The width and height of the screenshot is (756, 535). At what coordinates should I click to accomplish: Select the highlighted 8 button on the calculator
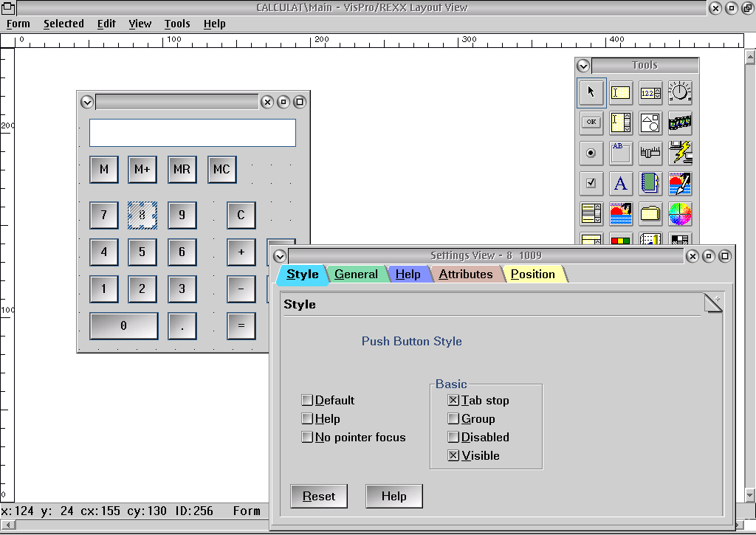tap(142, 215)
